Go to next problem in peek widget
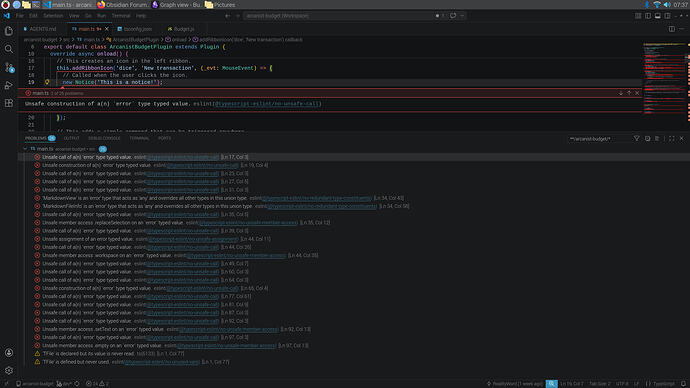The width and height of the screenshot is (690, 388). 620,93
